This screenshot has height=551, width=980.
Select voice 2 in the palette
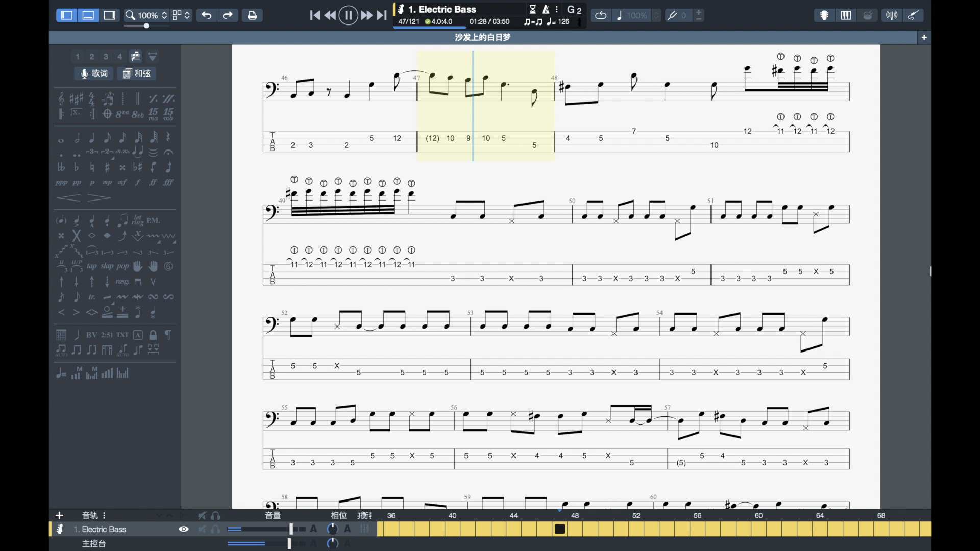click(x=92, y=57)
